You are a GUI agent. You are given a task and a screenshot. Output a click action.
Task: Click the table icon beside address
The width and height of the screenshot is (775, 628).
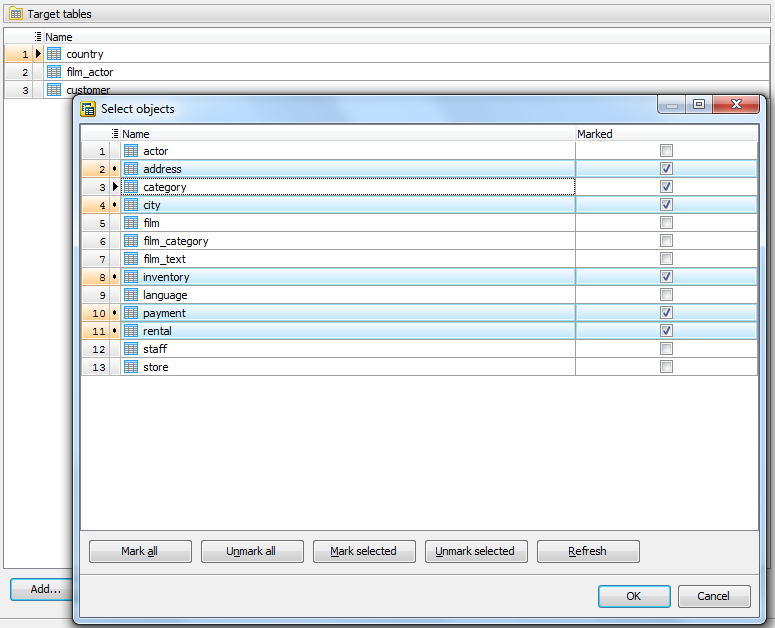[x=131, y=169]
